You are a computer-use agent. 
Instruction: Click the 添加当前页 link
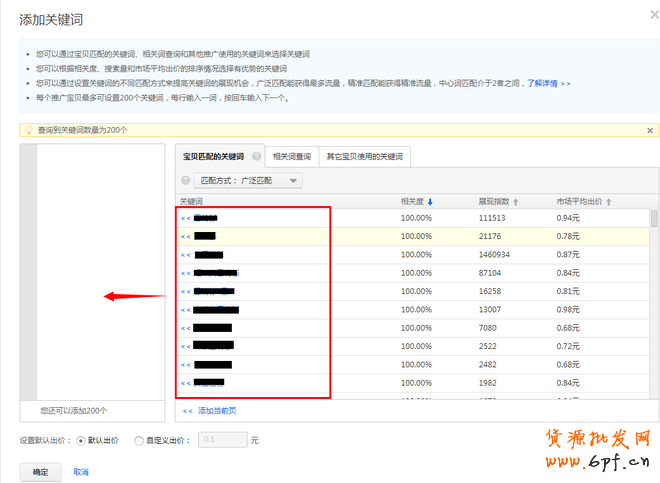click(212, 410)
